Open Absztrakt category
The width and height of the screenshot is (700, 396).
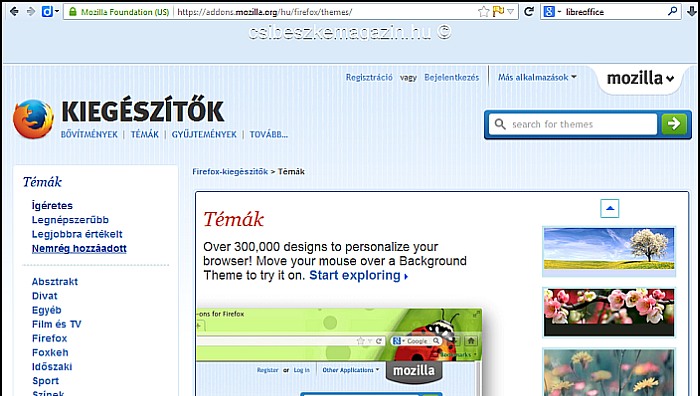tap(55, 282)
